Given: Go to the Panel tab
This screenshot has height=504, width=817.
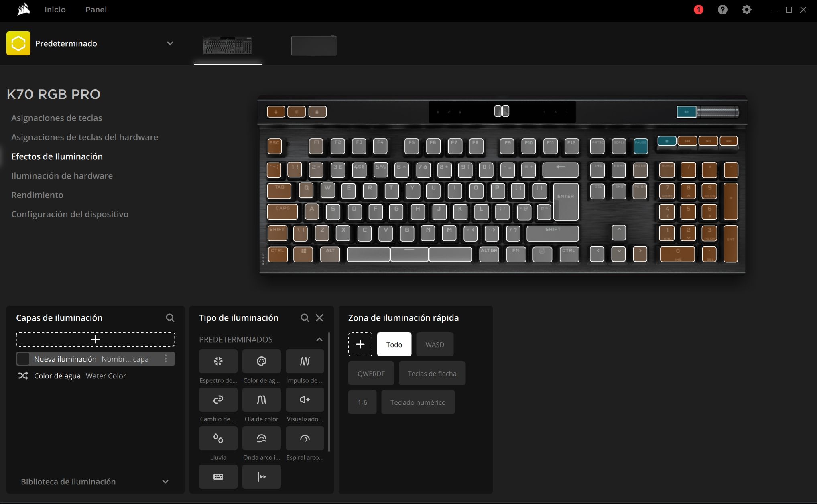Looking at the screenshot, I should 96,10.
